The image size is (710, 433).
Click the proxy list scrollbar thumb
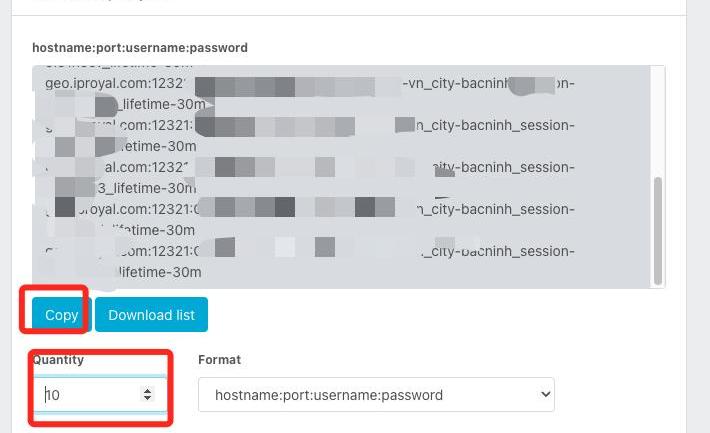(x=657, y=230)
